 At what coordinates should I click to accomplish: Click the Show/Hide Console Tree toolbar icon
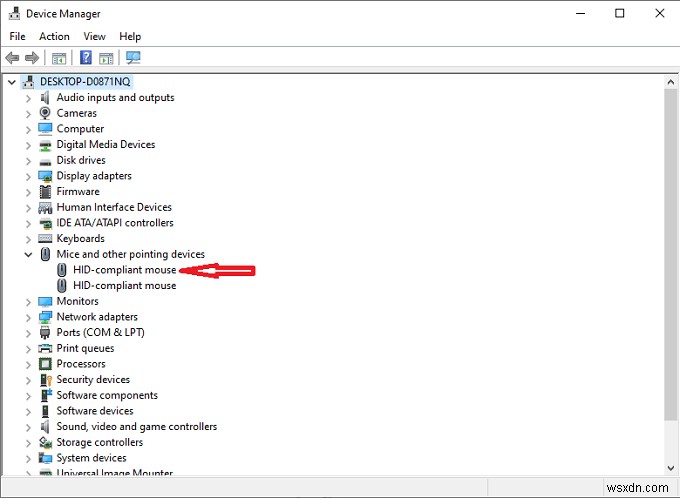(59, 58)
